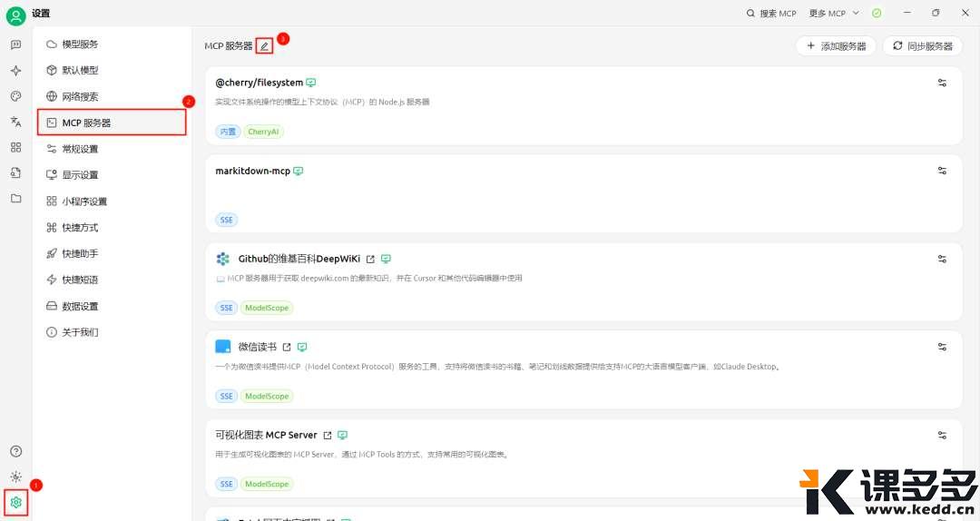Open settings gear in sidebar
Screen dimensions: 980x521
tap(16, 502)
